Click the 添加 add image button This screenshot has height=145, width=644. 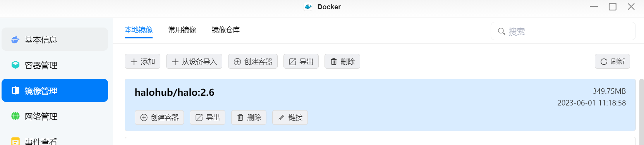pyautogui.click(x=143, y=61)
